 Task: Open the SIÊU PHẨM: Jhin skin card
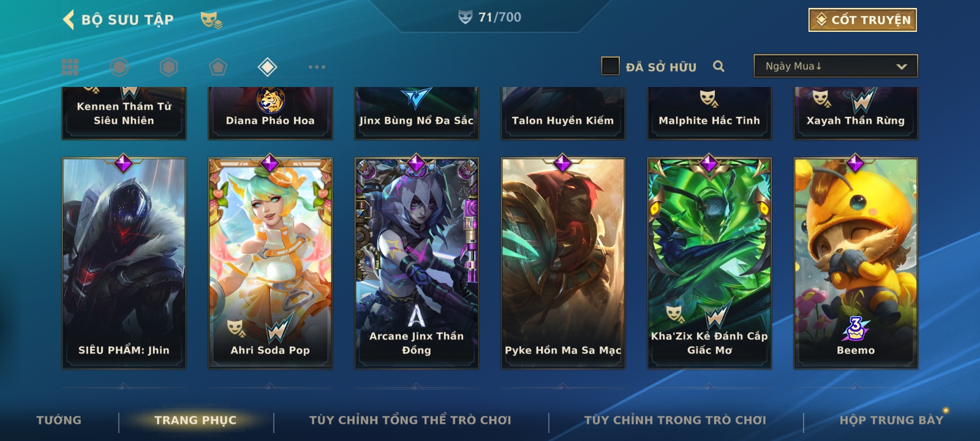(124, 263)
